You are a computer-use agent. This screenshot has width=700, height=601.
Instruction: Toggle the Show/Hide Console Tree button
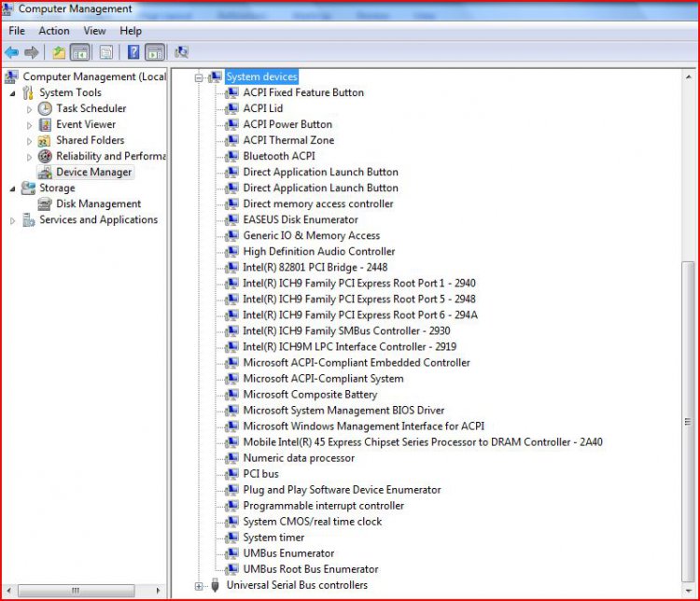coord(80,52)
